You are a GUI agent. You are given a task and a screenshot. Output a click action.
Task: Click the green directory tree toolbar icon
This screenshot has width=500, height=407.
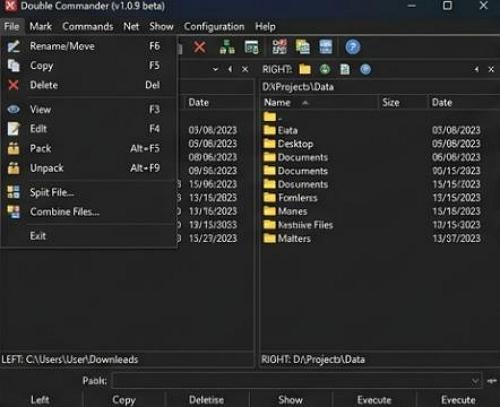227,47
